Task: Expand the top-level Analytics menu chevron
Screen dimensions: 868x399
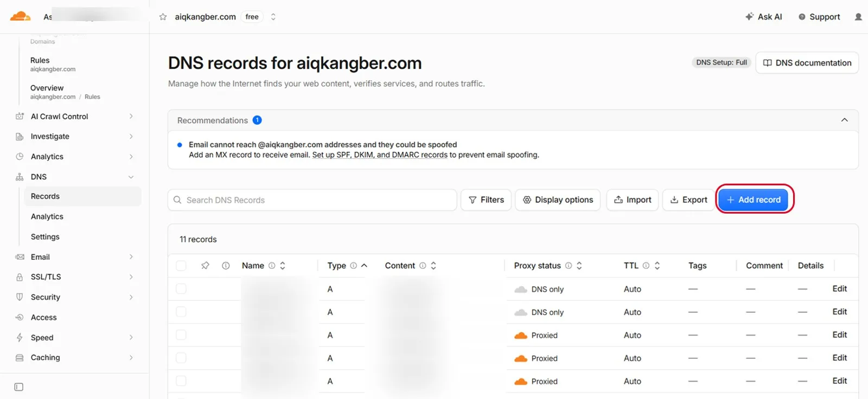Action: point(131,157)
